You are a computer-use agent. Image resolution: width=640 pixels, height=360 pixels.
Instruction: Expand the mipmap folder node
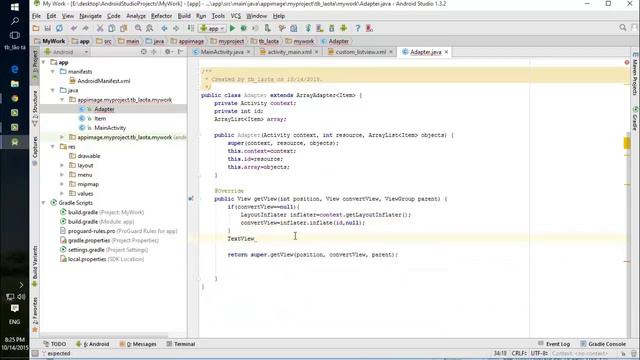[x=62, y=184]
